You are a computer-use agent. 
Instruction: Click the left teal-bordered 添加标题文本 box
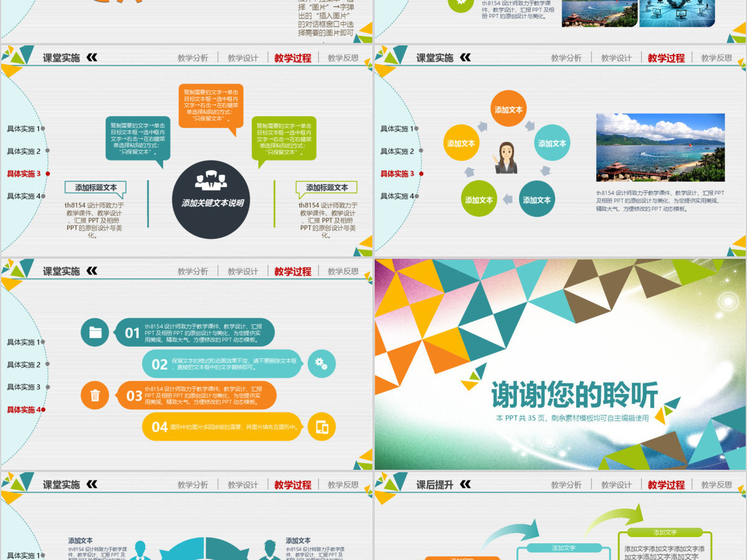[96, 187]
